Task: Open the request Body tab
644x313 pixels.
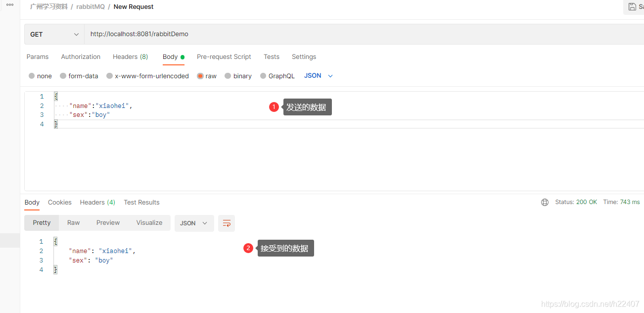Action: coord(173,57)
